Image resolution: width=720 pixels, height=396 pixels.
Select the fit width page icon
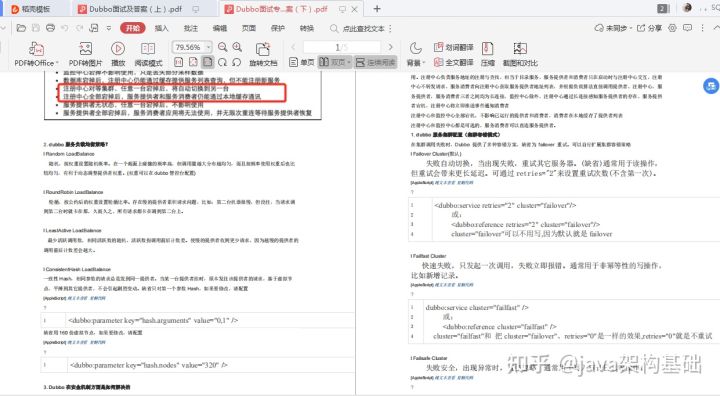coord(193,62)
